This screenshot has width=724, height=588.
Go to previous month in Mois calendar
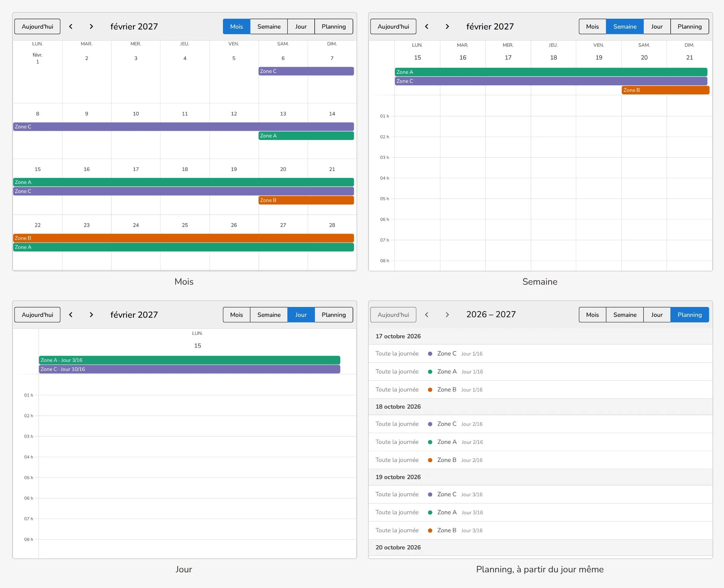coord(71,27)
